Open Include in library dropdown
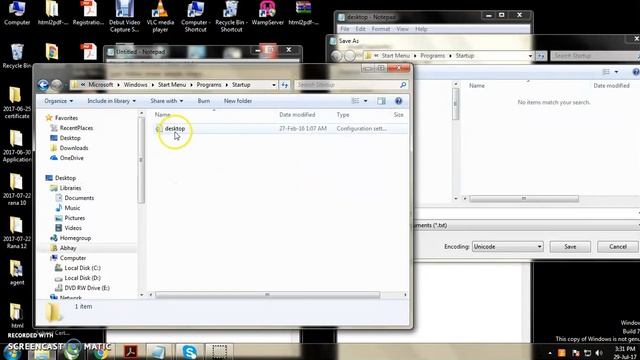Viewport: 640px width, 360px height. point(111,101)
